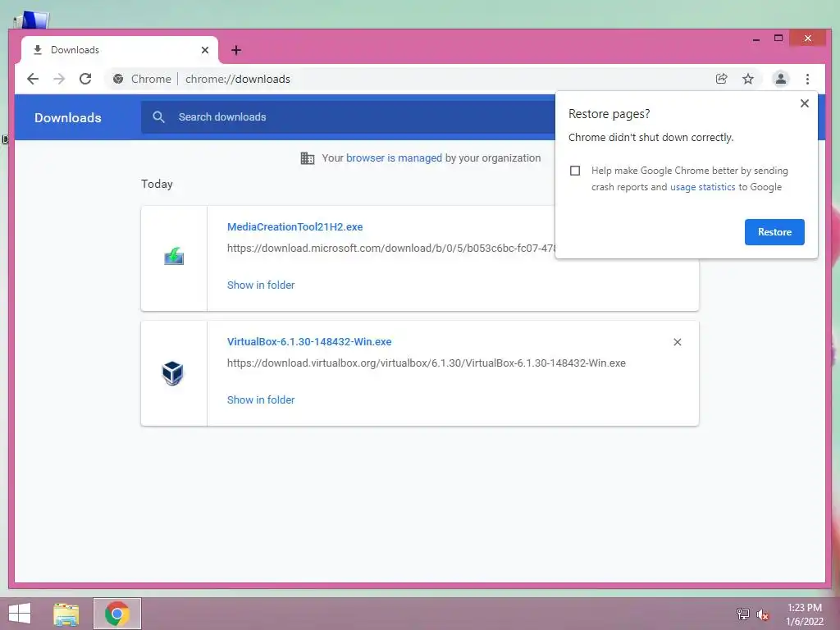840x630 pixels.
Task: Click the forward navigation arrow
Action: pyautogui.click(x=59, y=80)
